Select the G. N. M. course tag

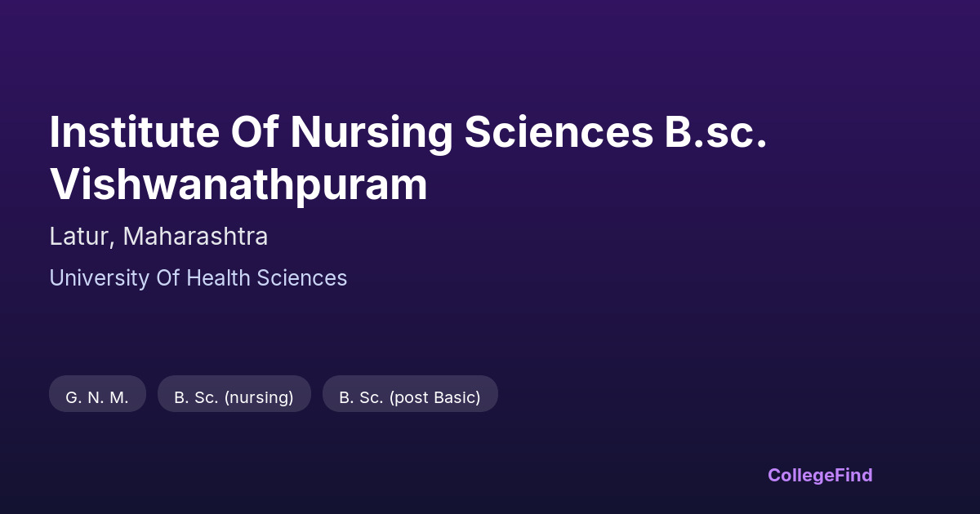[x=97, y=397]
